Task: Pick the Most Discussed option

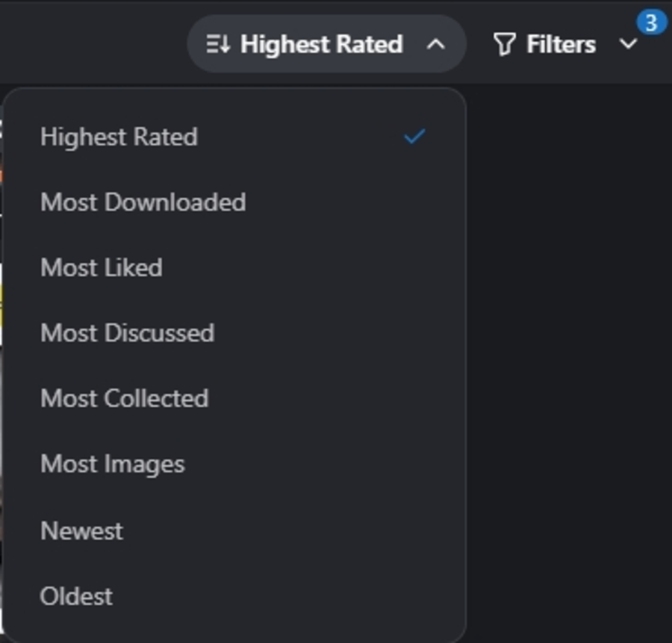Action: [234, 333]
